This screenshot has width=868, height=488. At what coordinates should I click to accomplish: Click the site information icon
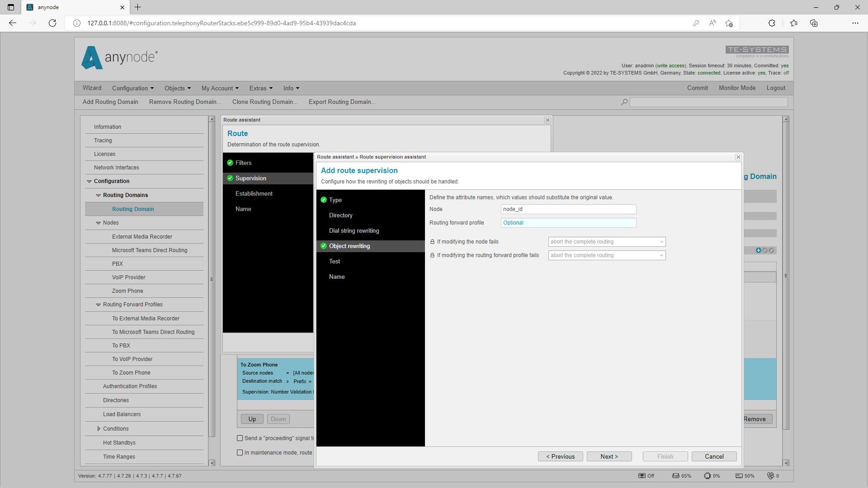pyautogui.click(x=77, y=23)
